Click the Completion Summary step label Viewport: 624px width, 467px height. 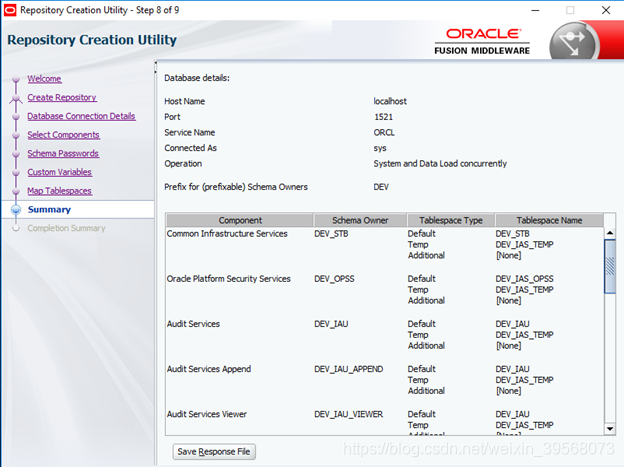(66, 228)
